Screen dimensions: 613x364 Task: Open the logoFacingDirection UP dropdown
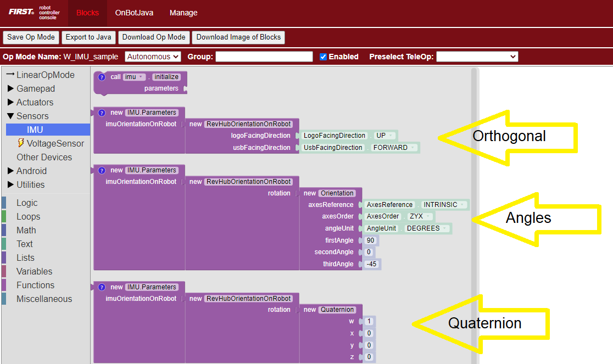(385, 136)
